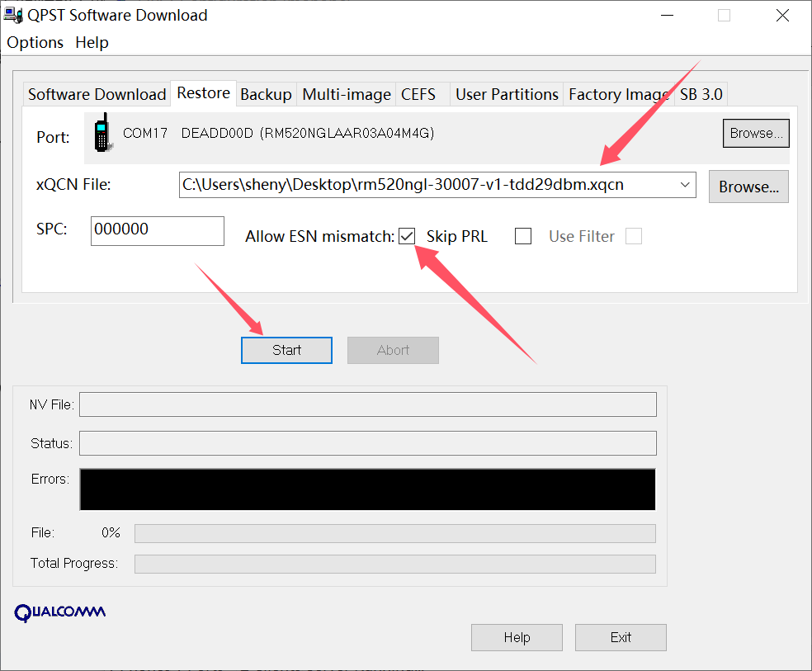Viewport: 812px width, 671px height.
Task: Expand the xQCN File dropdown arrow
Action: coord(685,185)
